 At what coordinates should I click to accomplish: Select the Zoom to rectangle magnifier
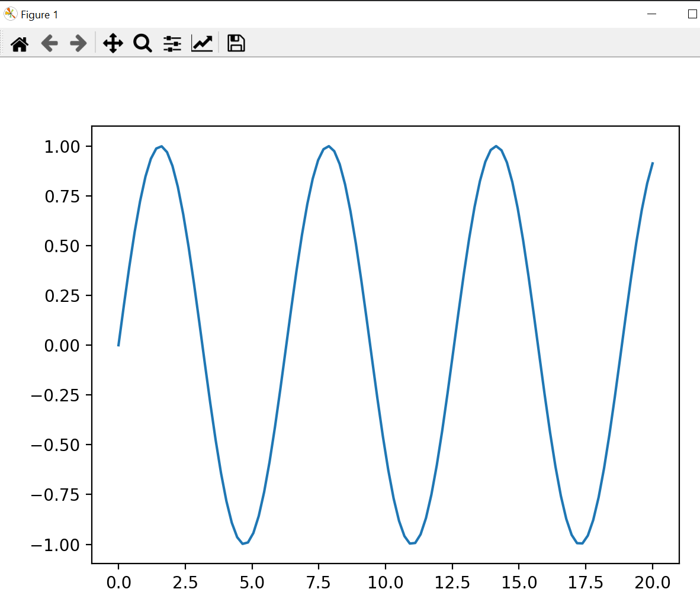143,43
